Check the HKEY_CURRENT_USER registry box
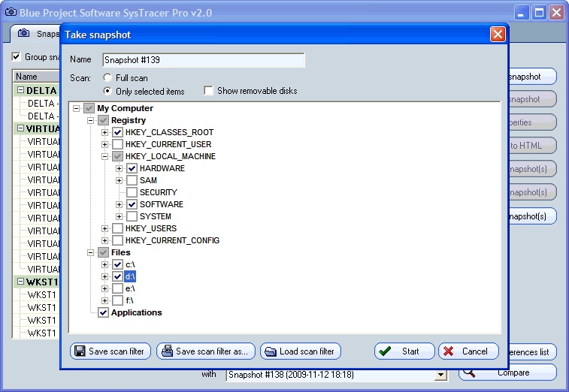Image resolution: width=569 pixels, height=392 pixels. (x=117, y=144)
